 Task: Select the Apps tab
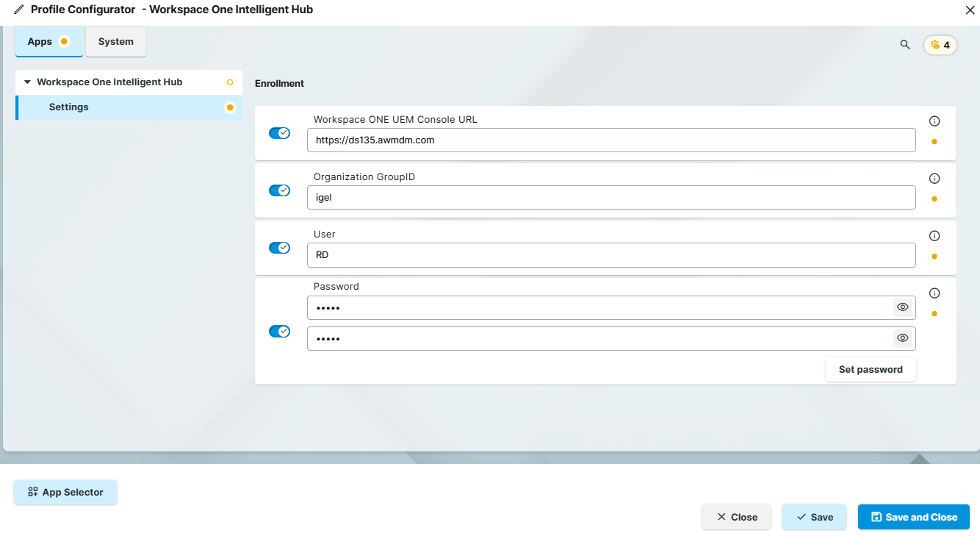click(43, 42)
